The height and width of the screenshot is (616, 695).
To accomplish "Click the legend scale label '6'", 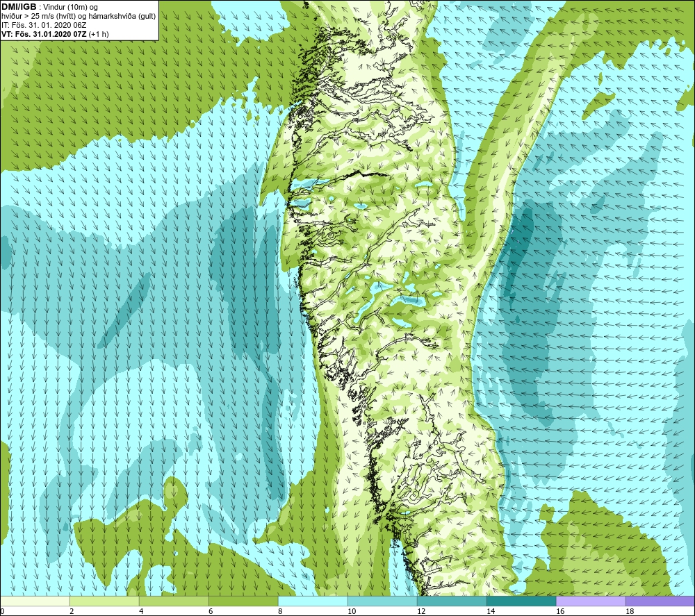I will (211, 612).
